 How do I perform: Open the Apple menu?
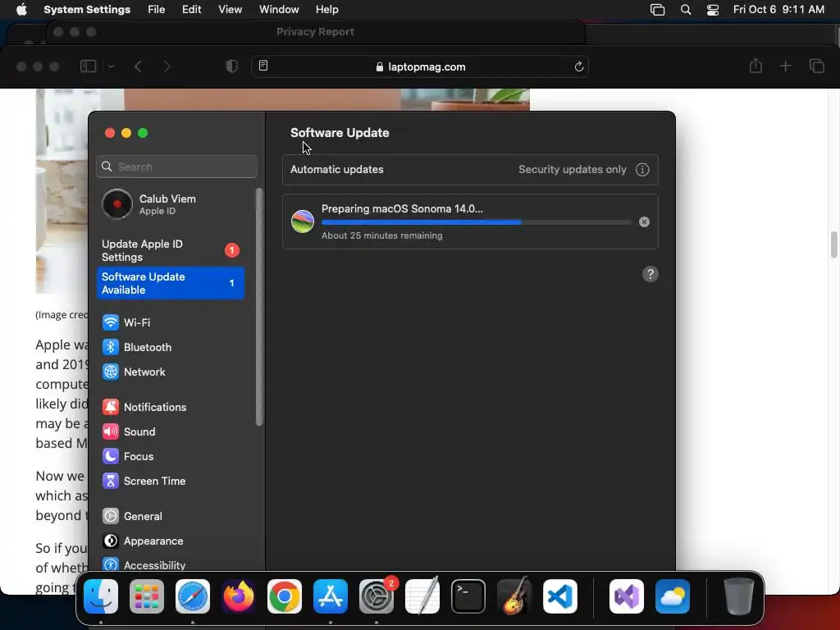coord(21,10)
